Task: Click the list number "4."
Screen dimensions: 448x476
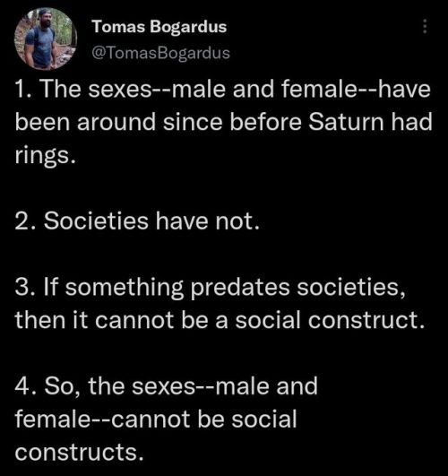Action: click(x=26, y=386)
